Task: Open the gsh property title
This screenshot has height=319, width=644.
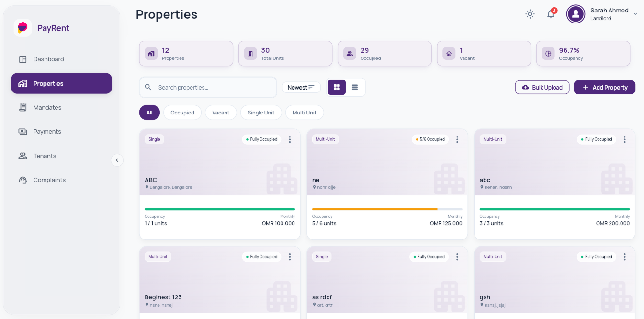Action: point(485,297)
